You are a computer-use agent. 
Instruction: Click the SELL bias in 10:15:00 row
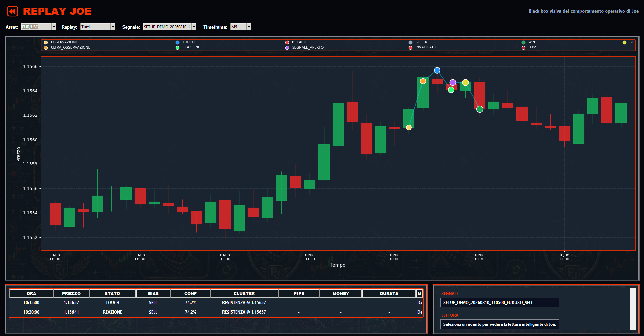(x=153, y=303)
